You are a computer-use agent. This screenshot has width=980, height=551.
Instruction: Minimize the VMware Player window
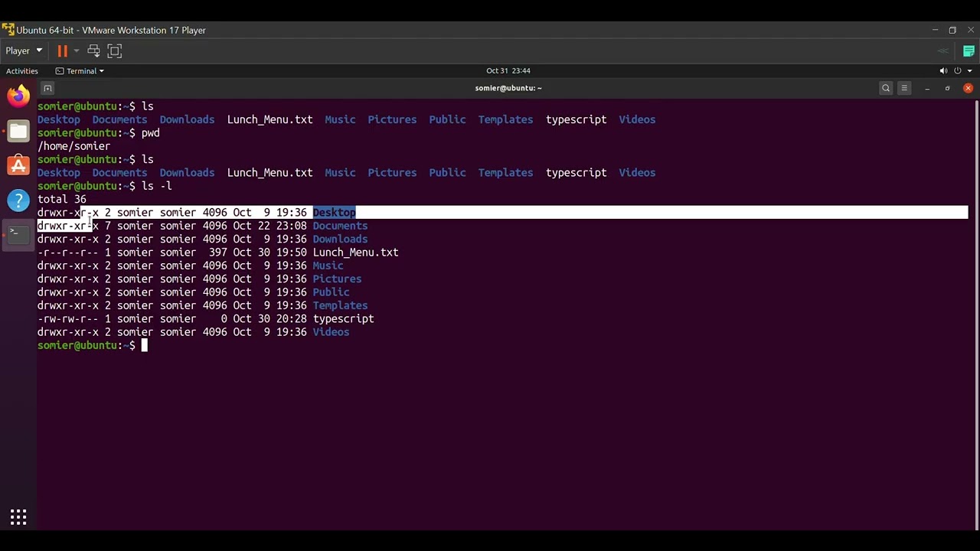935,30
